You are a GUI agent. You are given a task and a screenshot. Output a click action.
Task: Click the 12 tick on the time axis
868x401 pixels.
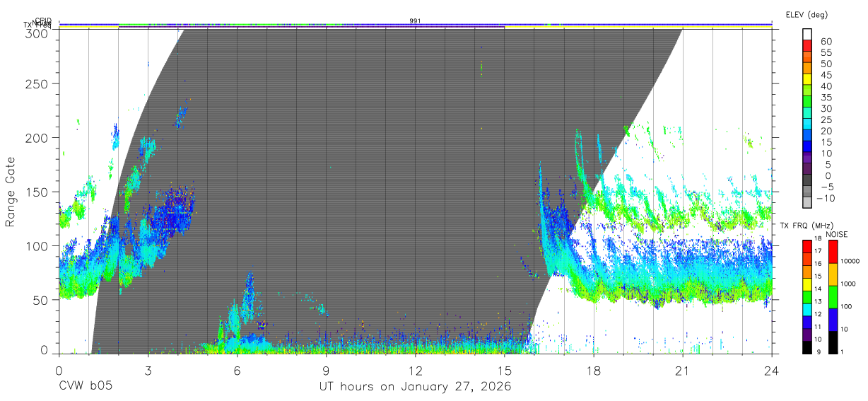click(415, 370)
